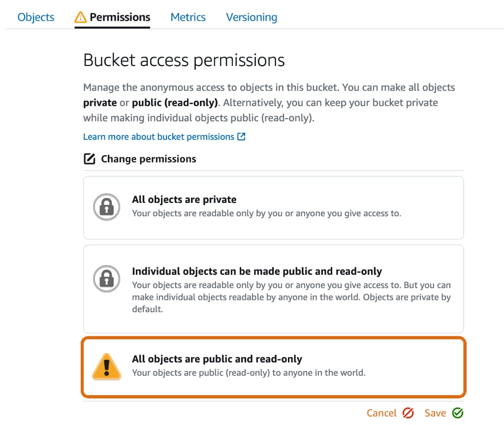
Task: Click the lock icon on the individual objects option
Action: 106,279
